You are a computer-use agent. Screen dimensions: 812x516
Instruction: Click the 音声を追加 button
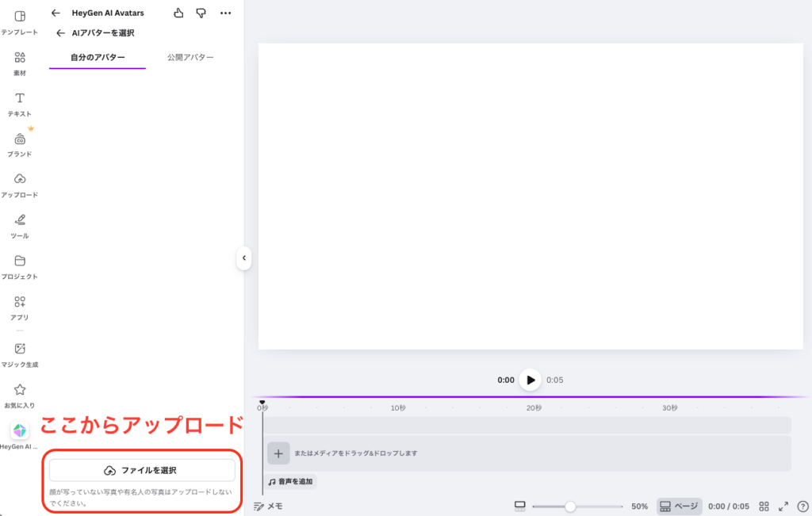[x=290, y=481]
